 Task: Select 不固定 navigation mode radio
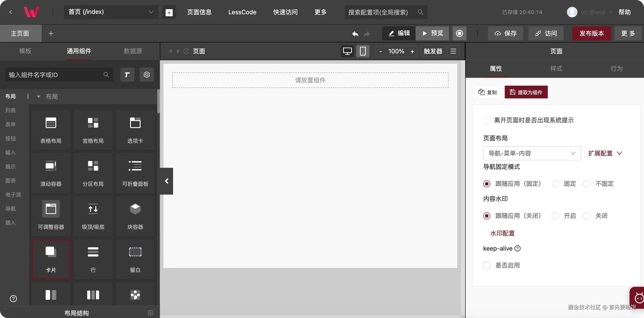click(x=586, y=184)
